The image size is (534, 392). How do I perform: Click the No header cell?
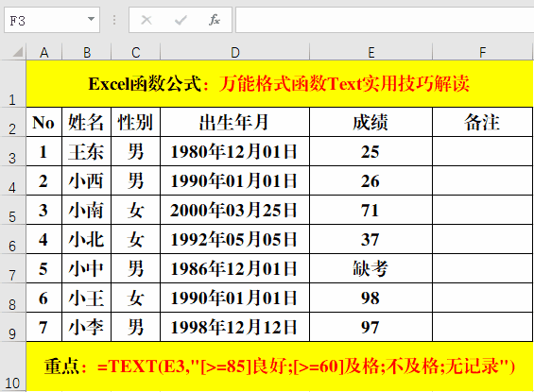point(43,122)
